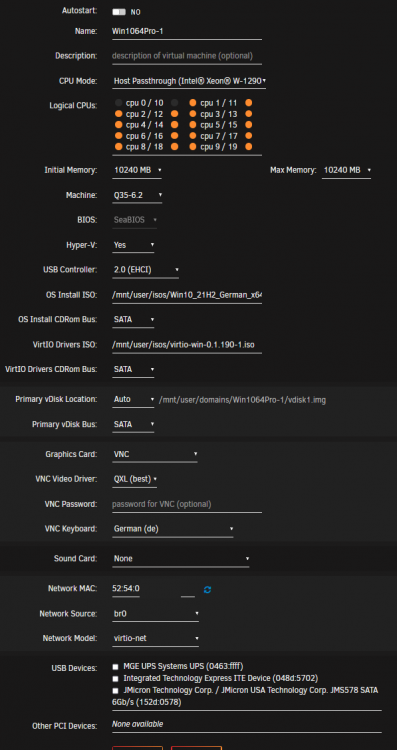Open the Sound Card dropdown
397x750 pixels.
click(181, 559)
